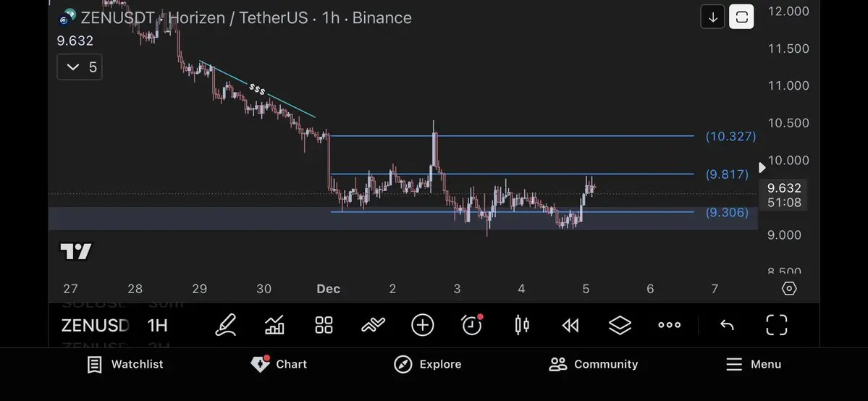Change chart type with the candlestick icon

521,325
